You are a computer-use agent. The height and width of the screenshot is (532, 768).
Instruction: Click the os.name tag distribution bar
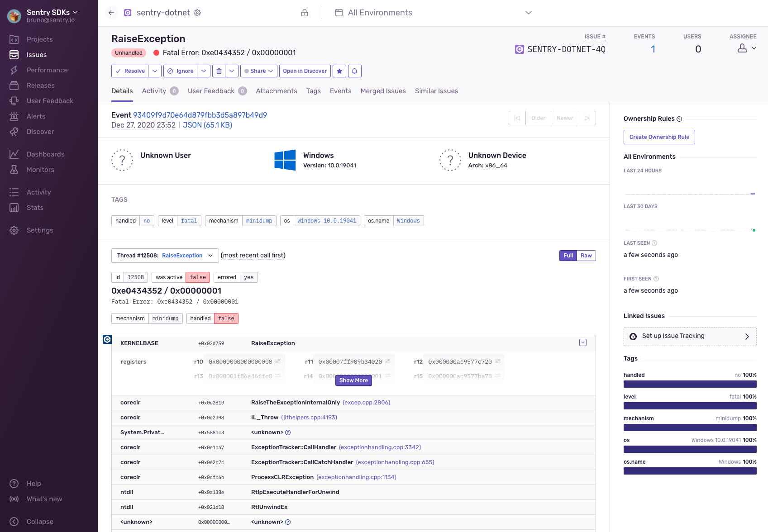690,471
